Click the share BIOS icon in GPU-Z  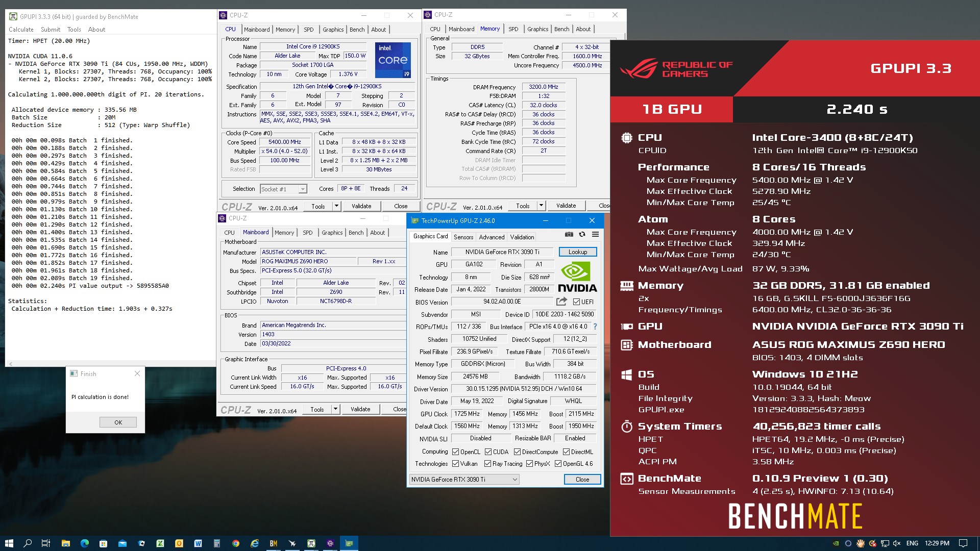pos(561,302)
